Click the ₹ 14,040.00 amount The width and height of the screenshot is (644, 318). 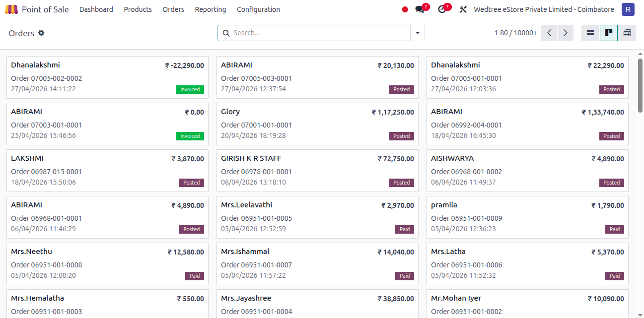[x=396, y=252]
